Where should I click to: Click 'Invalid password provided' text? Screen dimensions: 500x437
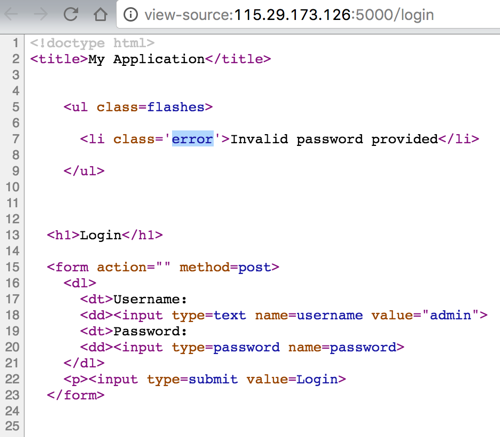(x=334, y=139)
